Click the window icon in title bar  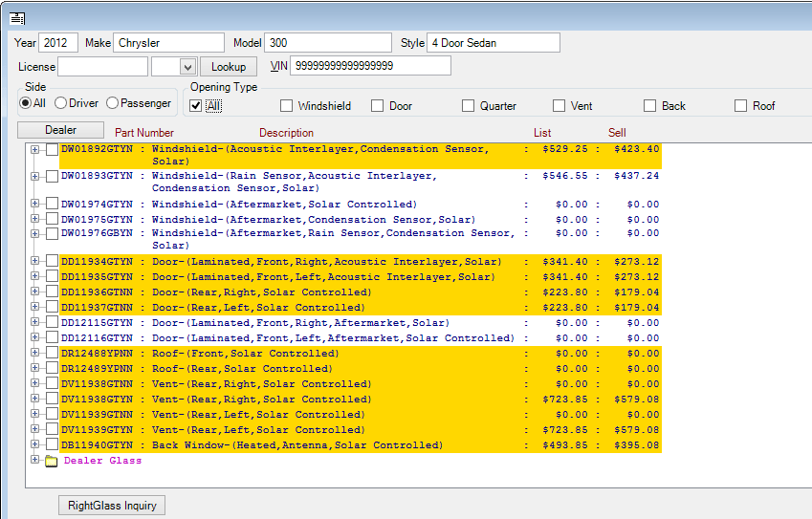[16, 18]
